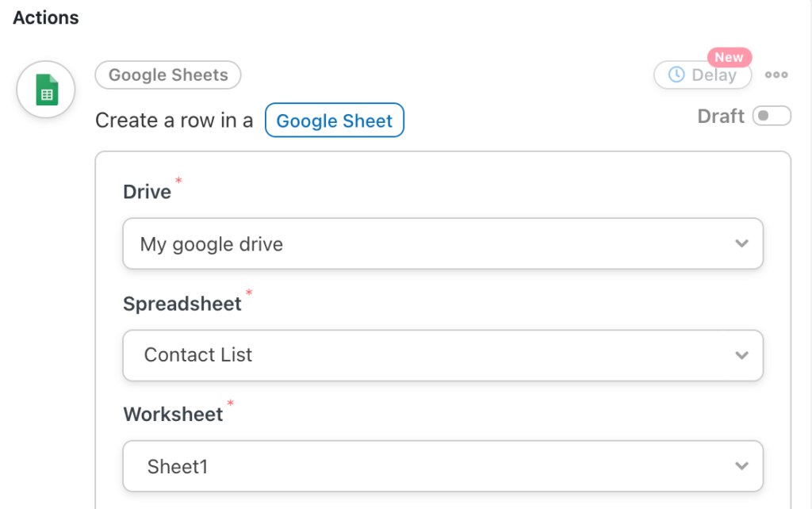Click the "Create a row in a" text
The height and width of the screenshot is (509, 812).
tap(174, 121)
